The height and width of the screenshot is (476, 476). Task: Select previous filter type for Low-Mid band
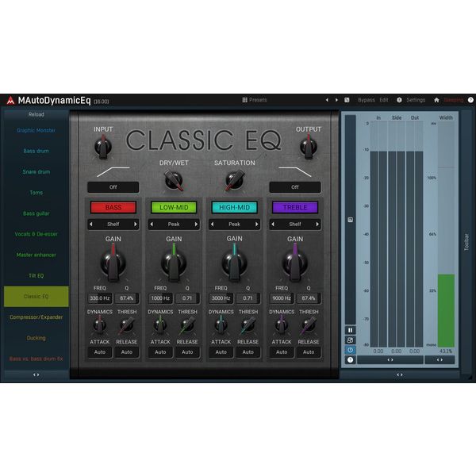(152, 225)
